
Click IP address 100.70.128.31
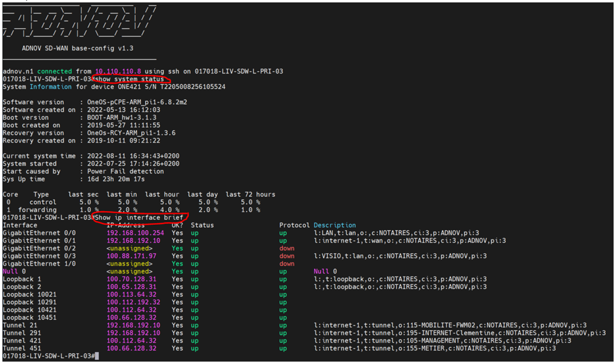[131, 279]
